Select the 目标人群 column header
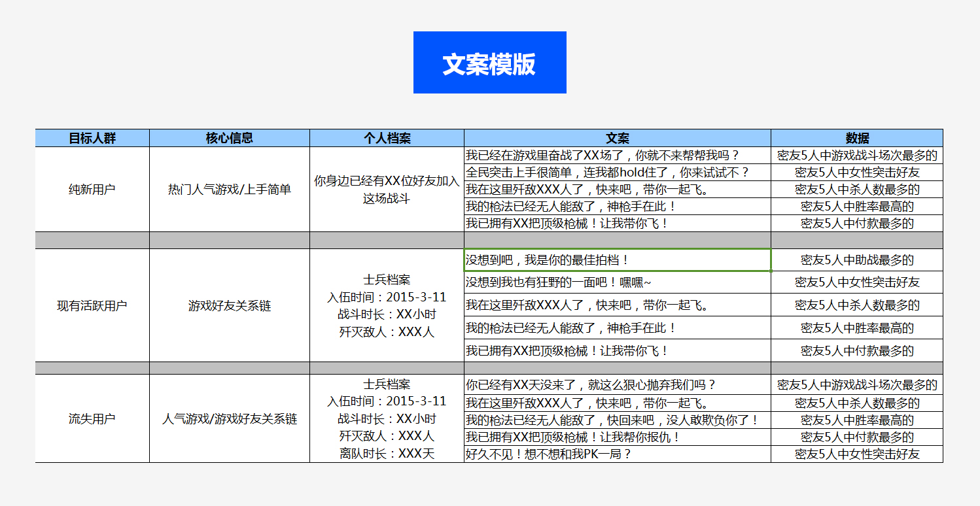Viewport: 980px width, 506px height. click(x=92, y=138)
